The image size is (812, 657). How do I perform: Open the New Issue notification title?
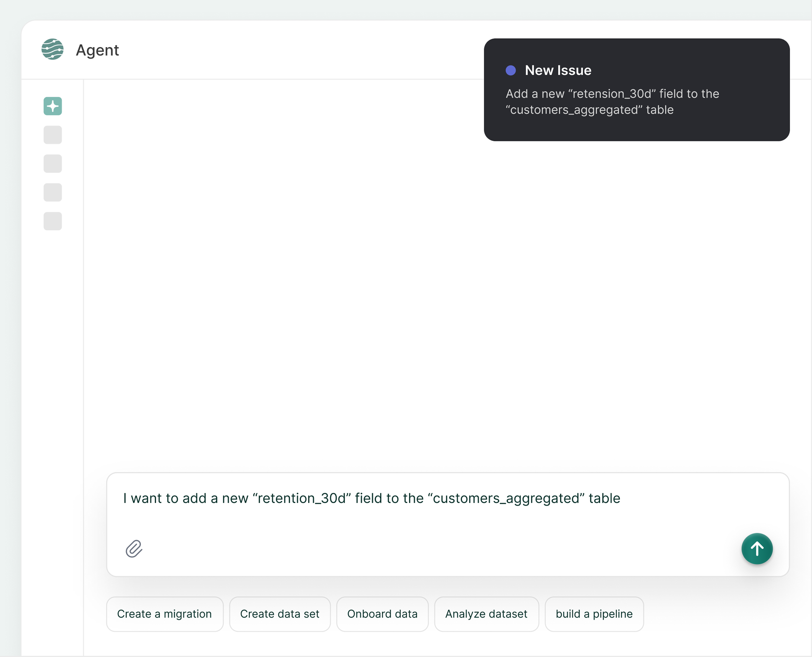coord(558,70)
